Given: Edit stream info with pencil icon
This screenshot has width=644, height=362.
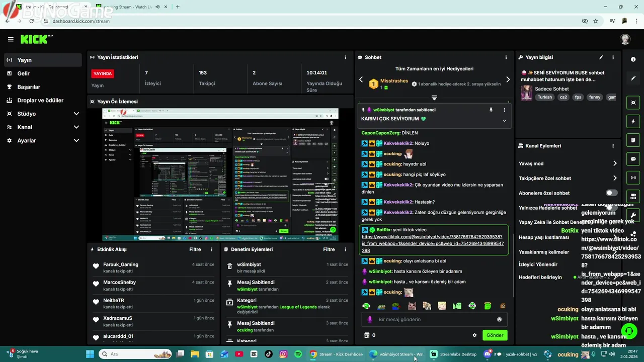Looking at the screenshot, I should point(601,57).
